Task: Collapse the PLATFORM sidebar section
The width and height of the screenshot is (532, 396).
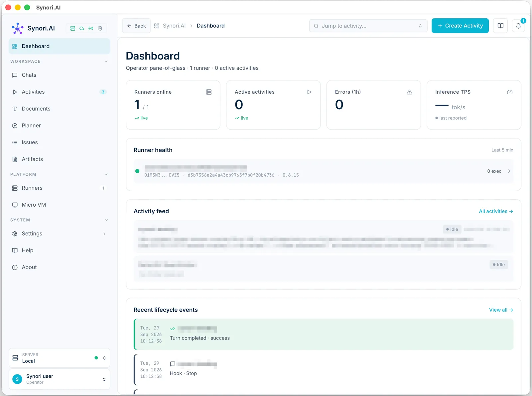Action: pos(106,174)
